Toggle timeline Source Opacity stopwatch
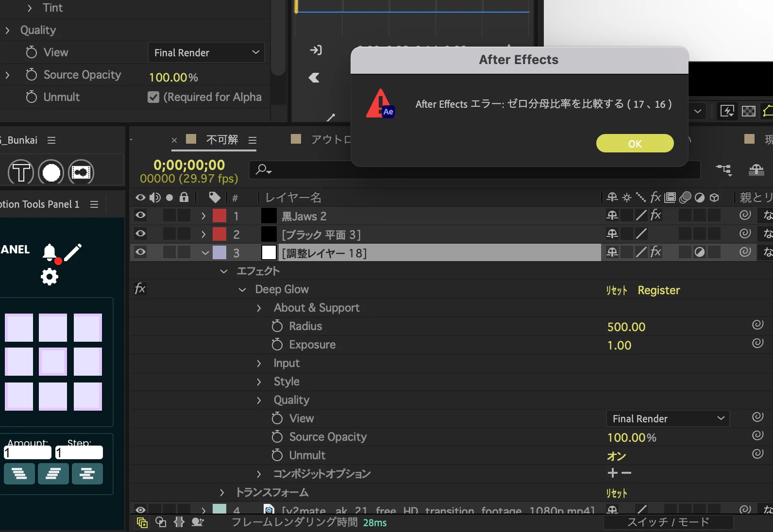The width and height of the screenshot is (773, 532). coord(277,437)
